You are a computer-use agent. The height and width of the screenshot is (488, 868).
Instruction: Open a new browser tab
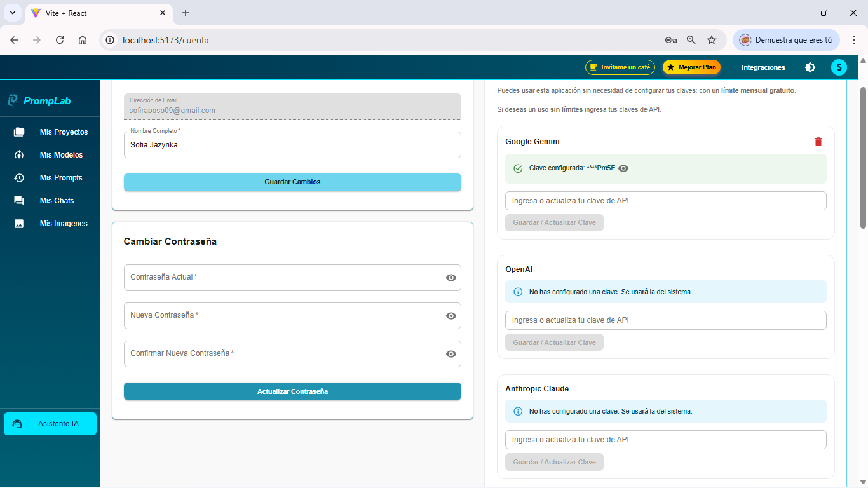[186, 13]
